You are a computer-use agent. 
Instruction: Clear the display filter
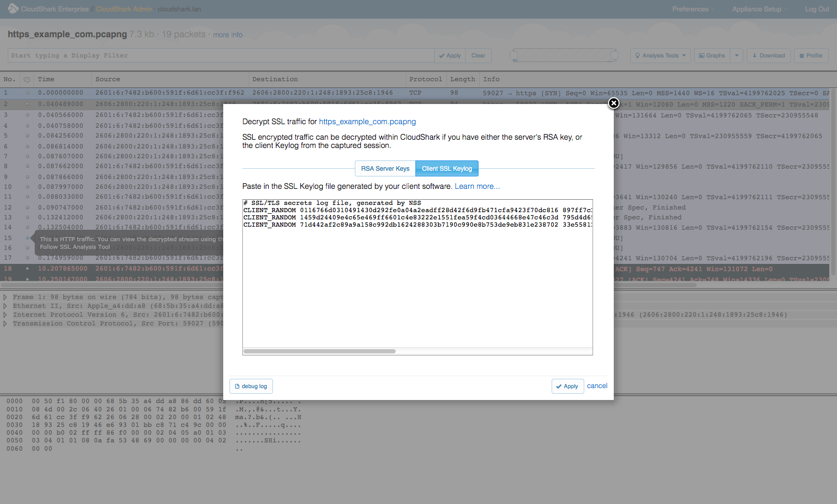479,55
